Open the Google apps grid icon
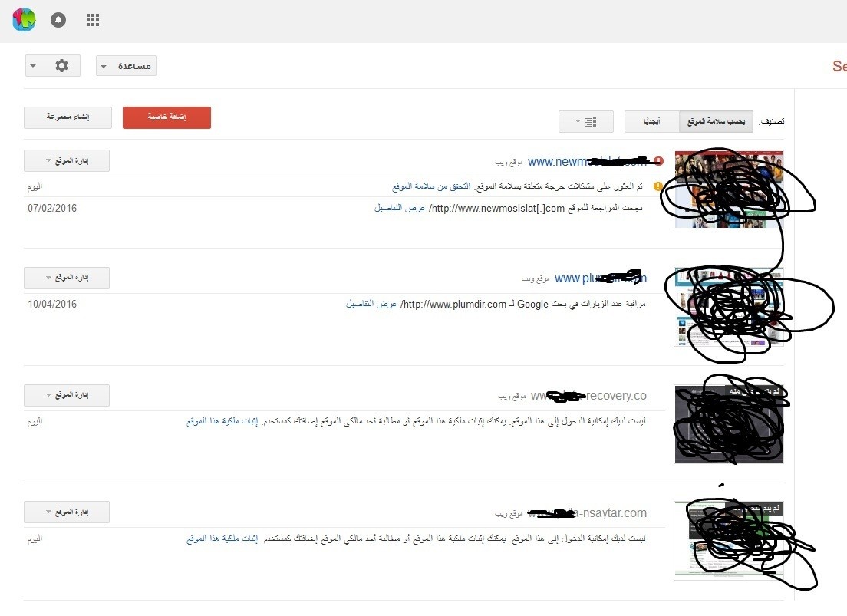This screenshot has height=616, width=847. pyautogui.click(x=93, y=20)
